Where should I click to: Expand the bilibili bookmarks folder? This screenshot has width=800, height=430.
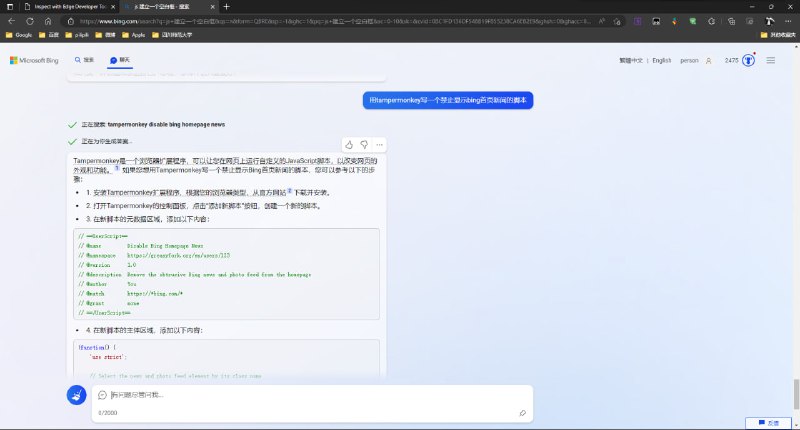77,35
